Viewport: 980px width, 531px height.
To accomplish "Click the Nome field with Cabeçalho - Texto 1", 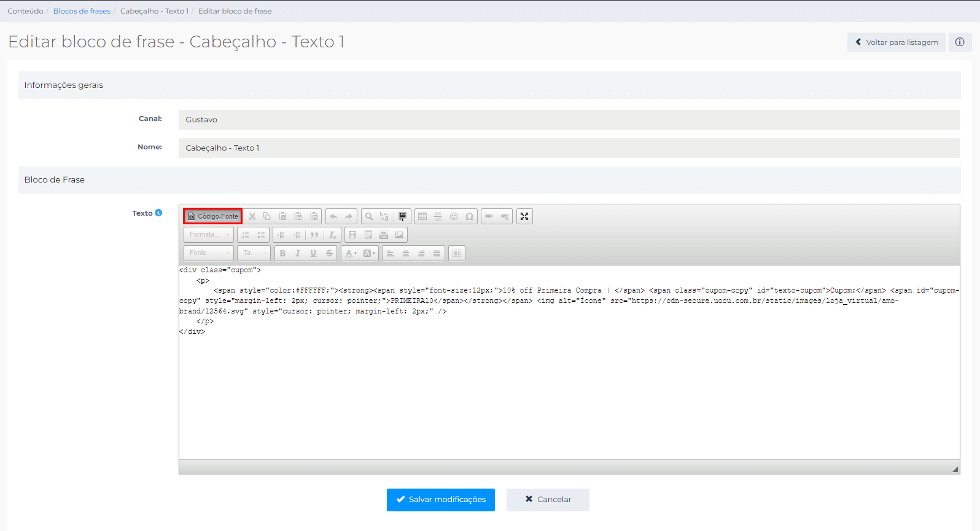I will (x=569, y=148).
